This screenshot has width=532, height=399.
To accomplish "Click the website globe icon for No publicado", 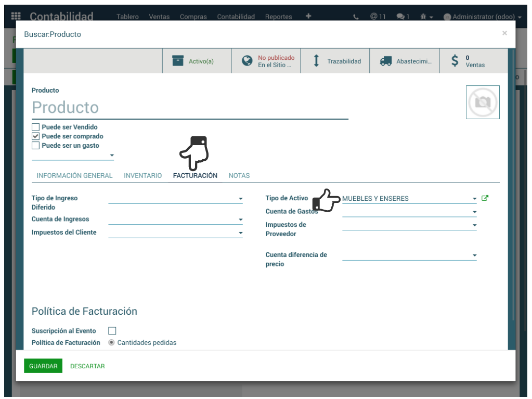I will pyautogui.click(x=247, y=61).
